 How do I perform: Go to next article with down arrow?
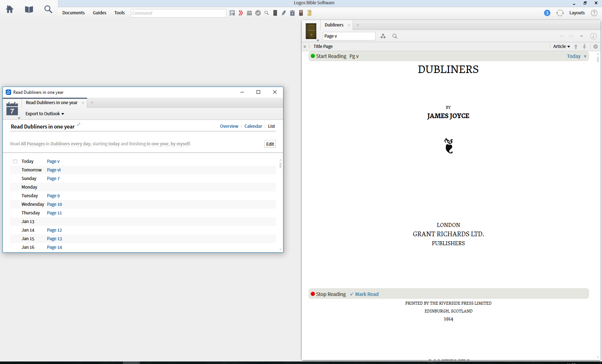point(584,47)
